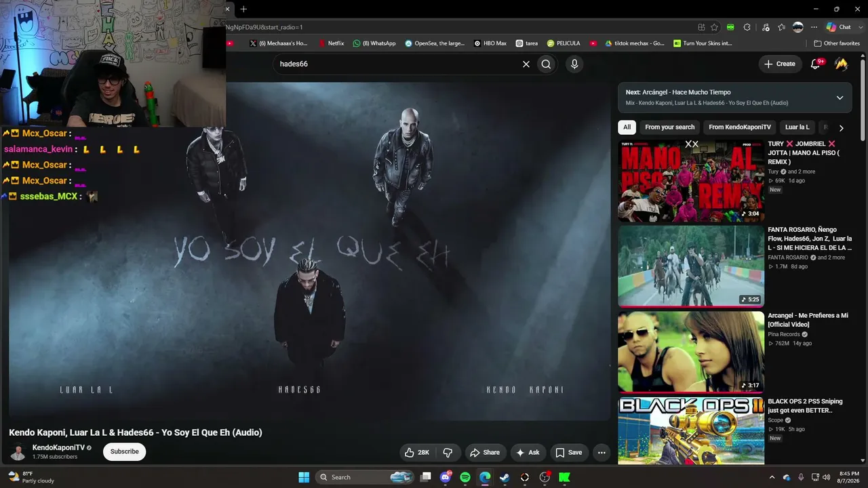
Task: Click the green extension icon in Edge toolbar
Action: click(x=730, y=27)
